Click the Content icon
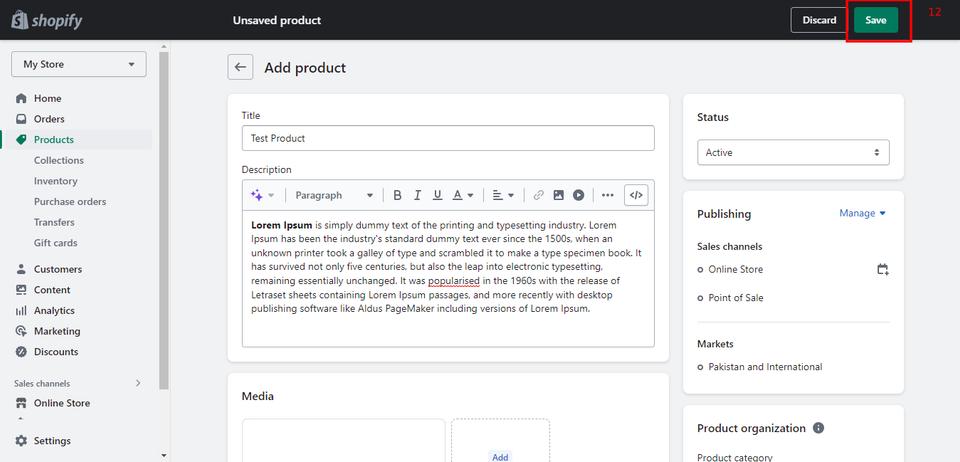Screen dimensions: 960x462 (21, 290)
